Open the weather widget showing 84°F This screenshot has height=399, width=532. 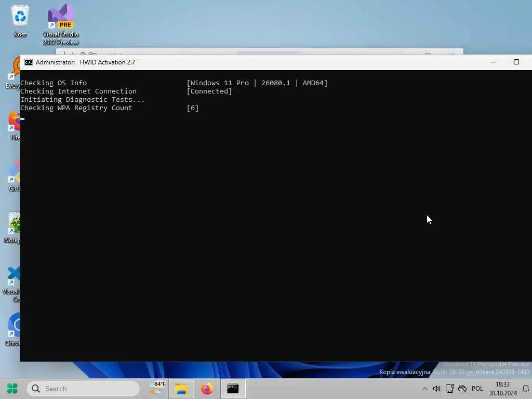click(157, 389)
